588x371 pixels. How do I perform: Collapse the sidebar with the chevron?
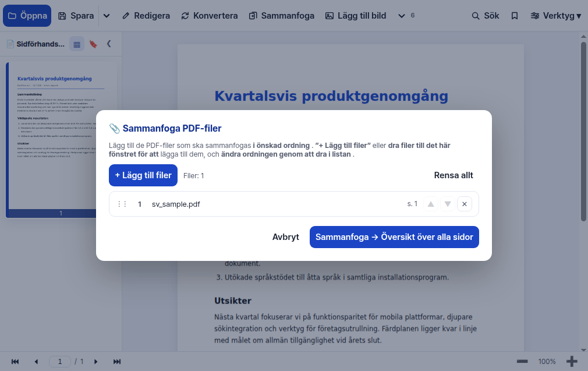109,44
